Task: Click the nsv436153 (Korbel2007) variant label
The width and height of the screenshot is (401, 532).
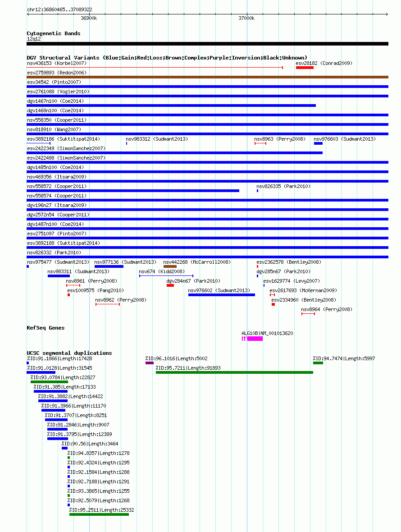Action: pos(57,63)
